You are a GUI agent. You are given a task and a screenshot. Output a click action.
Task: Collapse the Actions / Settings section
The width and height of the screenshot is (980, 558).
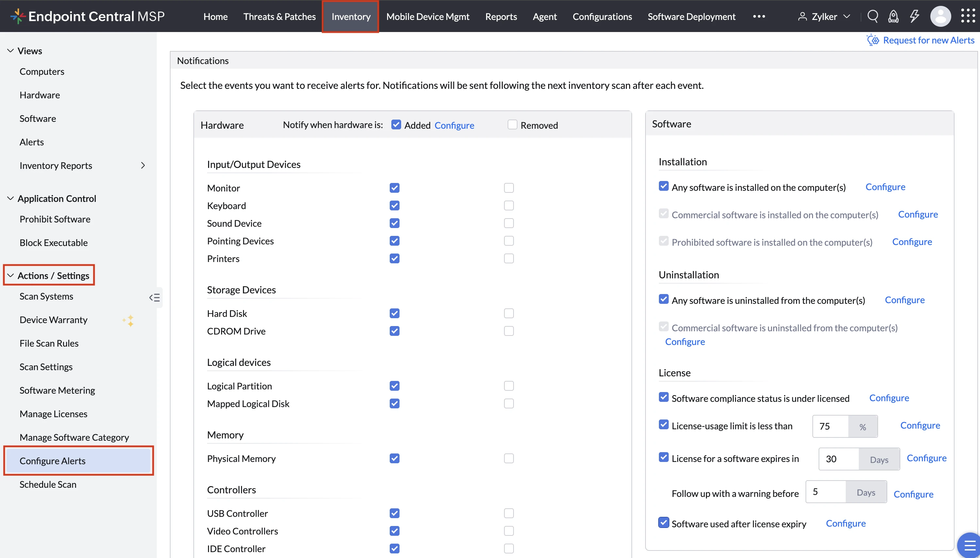tap(10, 275)
